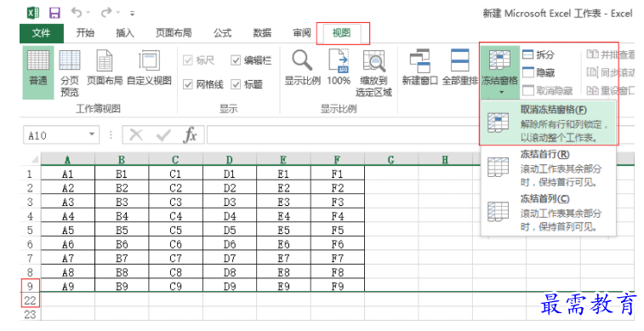Click 并排查看 side by side view
This screenshot has height=331, width=644.
610,54
